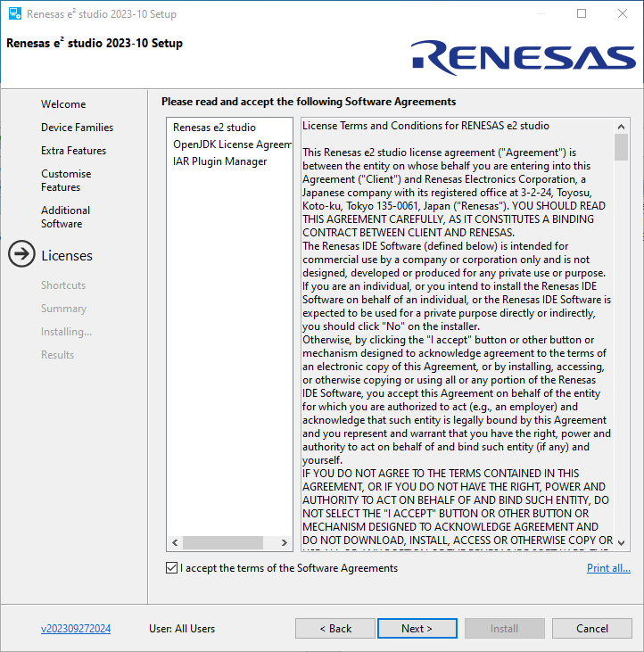Screen dimensions: 644x652
Task: Select Renesas e2 studio license in list
Action: (x=214, y=128)
